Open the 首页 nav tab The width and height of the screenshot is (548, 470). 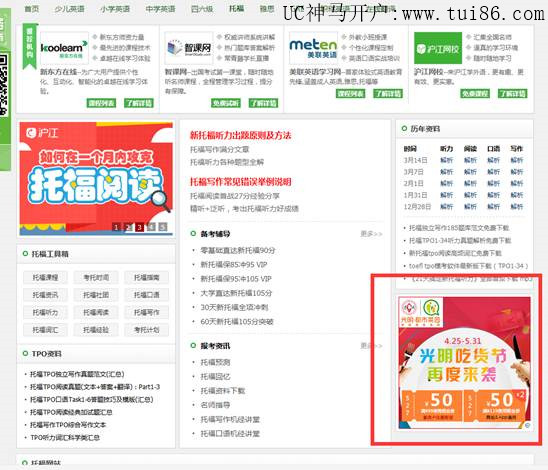(32, 9)
